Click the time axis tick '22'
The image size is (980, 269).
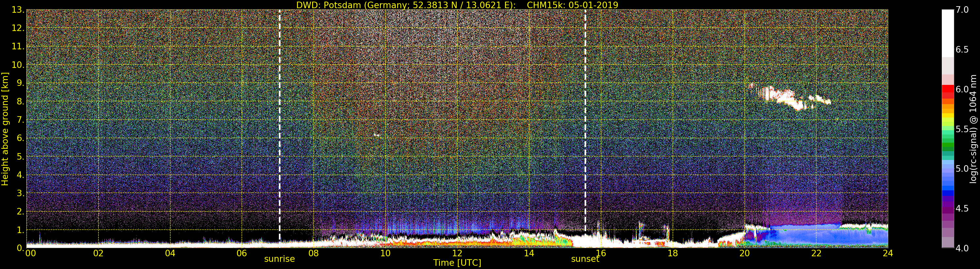(x=816, y=253)
